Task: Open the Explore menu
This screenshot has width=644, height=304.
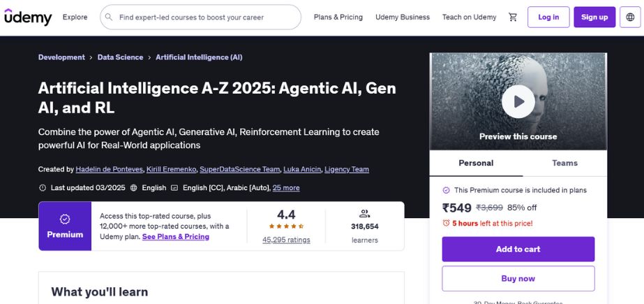Action: 75,17
